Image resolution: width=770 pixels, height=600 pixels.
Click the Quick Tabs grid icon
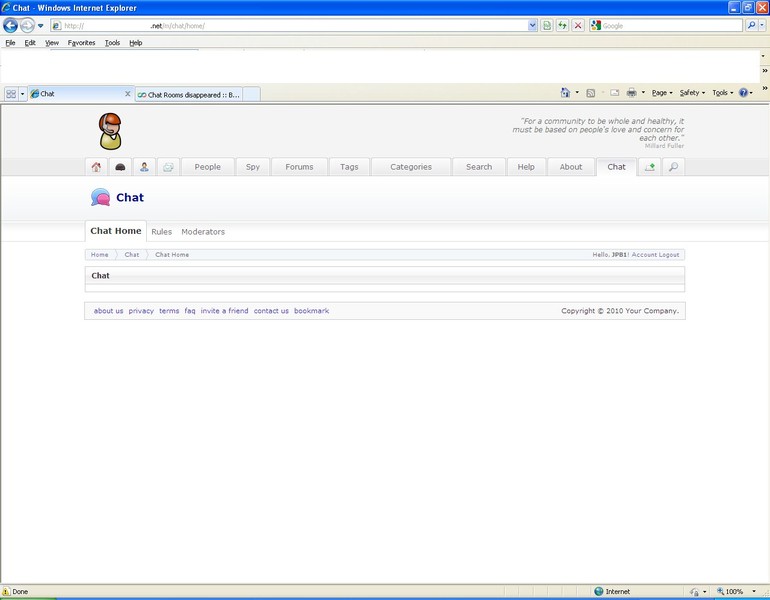[x=11, y=94]
